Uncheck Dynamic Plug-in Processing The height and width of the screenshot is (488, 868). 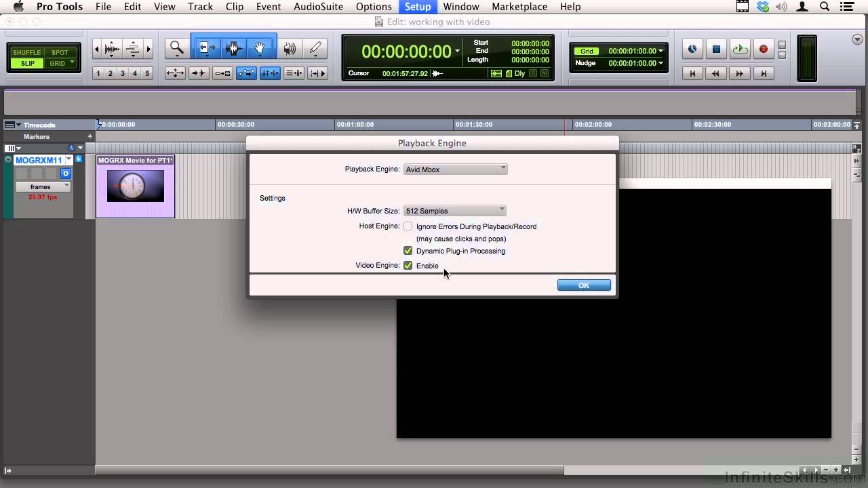coord(408,251)
